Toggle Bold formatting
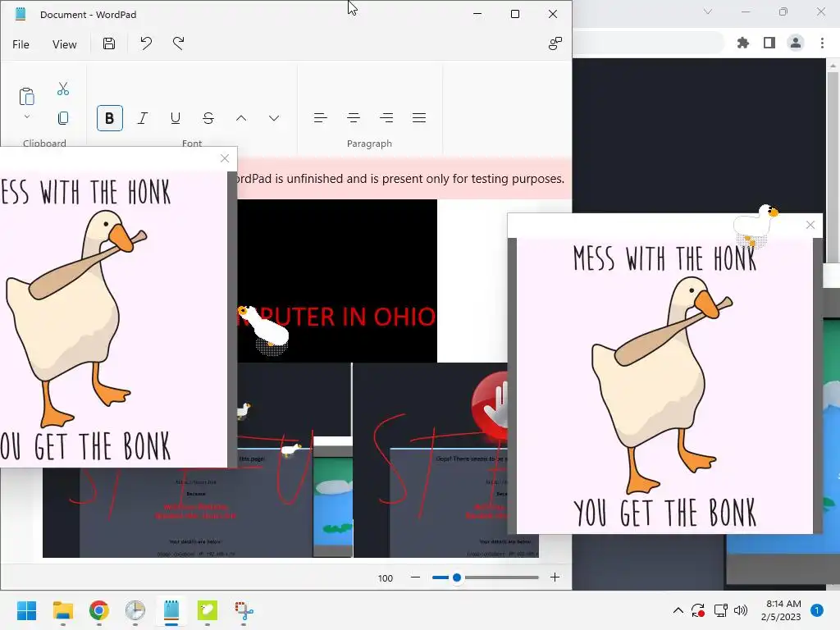 (109, 118)
